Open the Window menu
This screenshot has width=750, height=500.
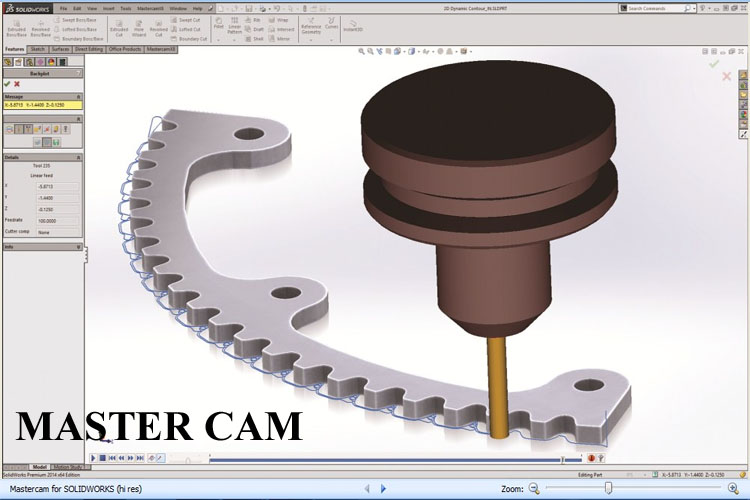pyautogui.click(x=178, y=9)
